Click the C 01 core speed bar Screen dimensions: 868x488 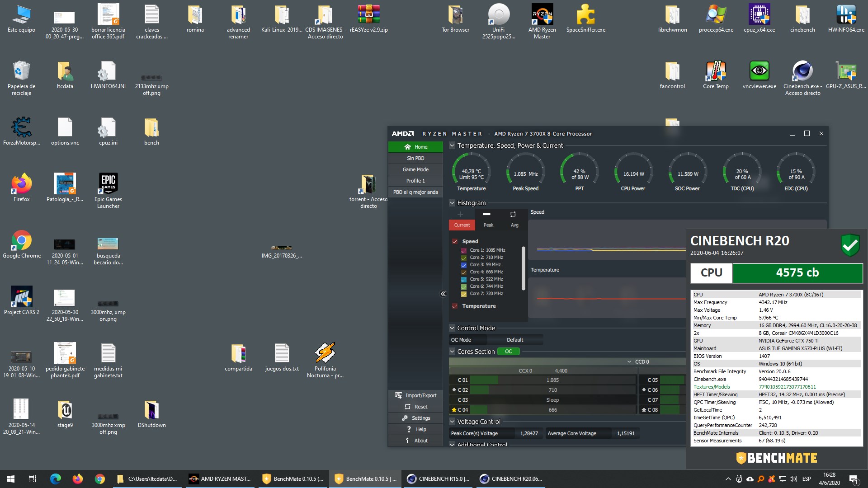click(x=552, y=380)
